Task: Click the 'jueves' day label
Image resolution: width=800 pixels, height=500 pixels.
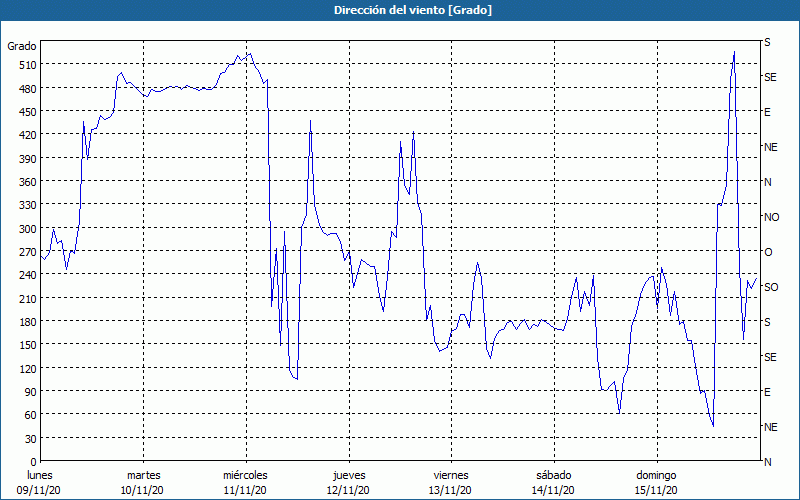Action: pos(349,476)
